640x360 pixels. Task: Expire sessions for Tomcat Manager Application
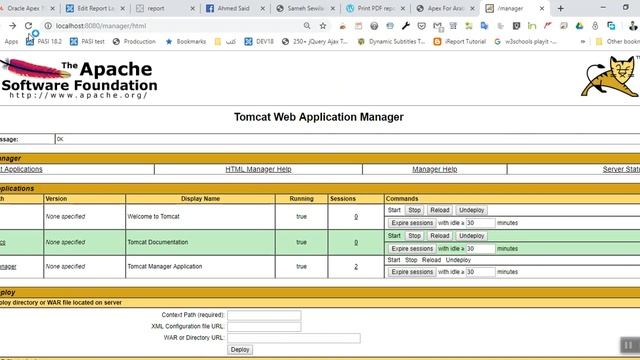[x=412, y=272]
